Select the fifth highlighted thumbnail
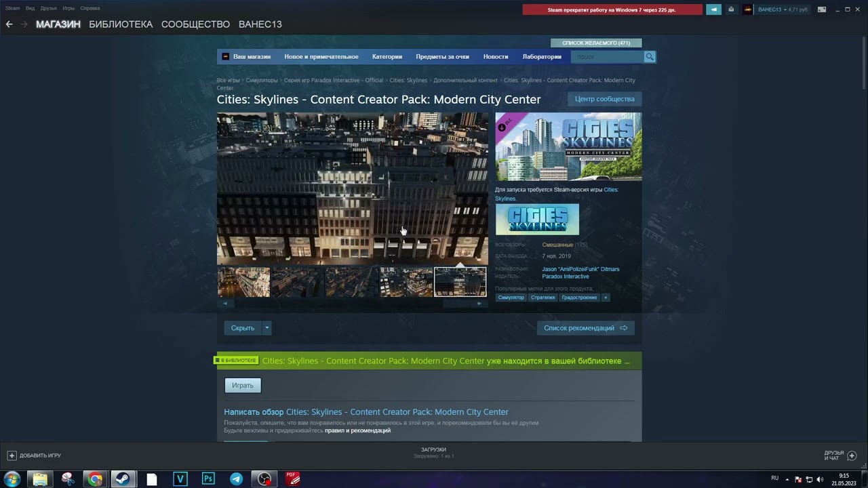This screenshot has width=868, height=488. coord(460,282)
